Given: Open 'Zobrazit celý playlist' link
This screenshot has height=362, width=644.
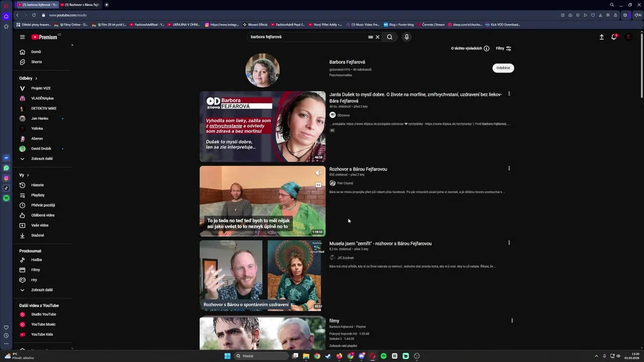Looking at the screenshot, I should 343,346.
